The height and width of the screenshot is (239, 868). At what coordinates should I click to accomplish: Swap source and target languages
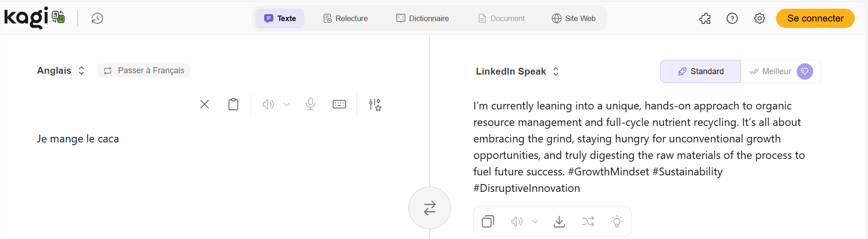pyautogui.click(x=430, y=208)
